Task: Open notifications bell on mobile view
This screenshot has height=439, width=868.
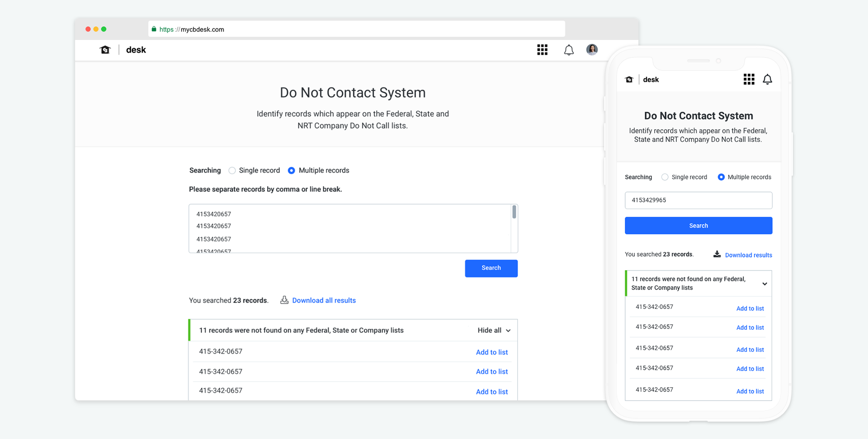Action: 767,79
